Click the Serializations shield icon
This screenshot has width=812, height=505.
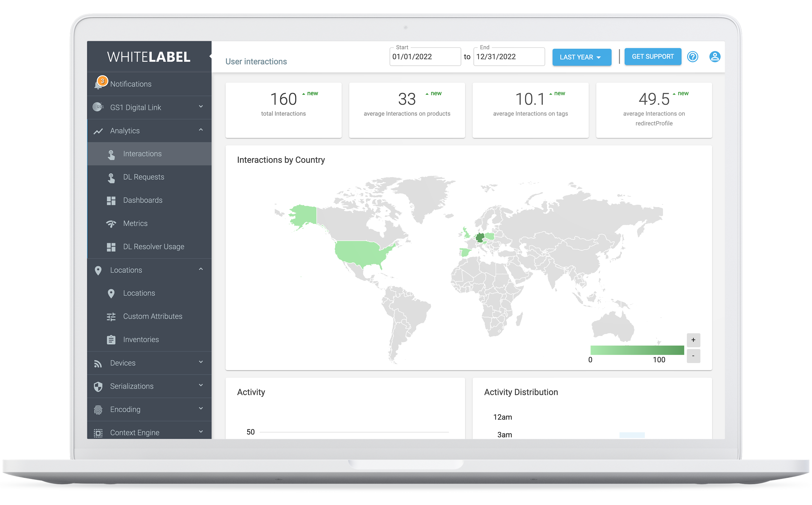point(98,386)
